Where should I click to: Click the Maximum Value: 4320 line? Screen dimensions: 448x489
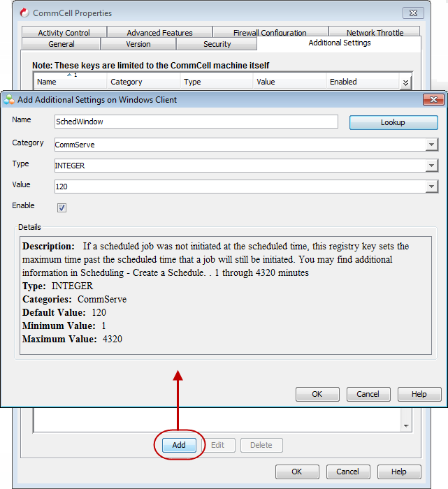[73, 339]
